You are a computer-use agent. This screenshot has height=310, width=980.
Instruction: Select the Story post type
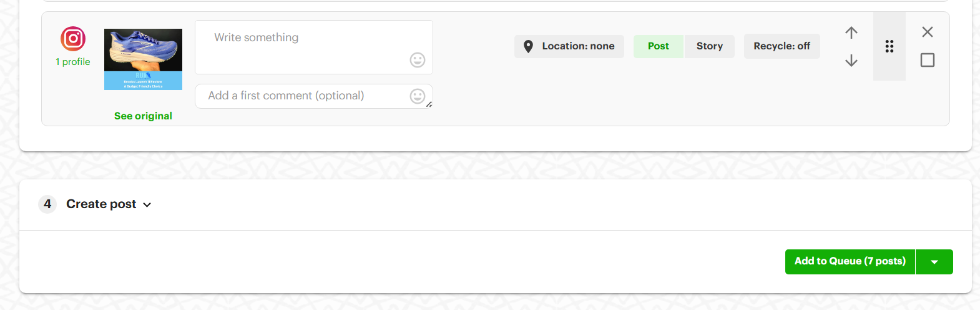(x=710, y=46)
